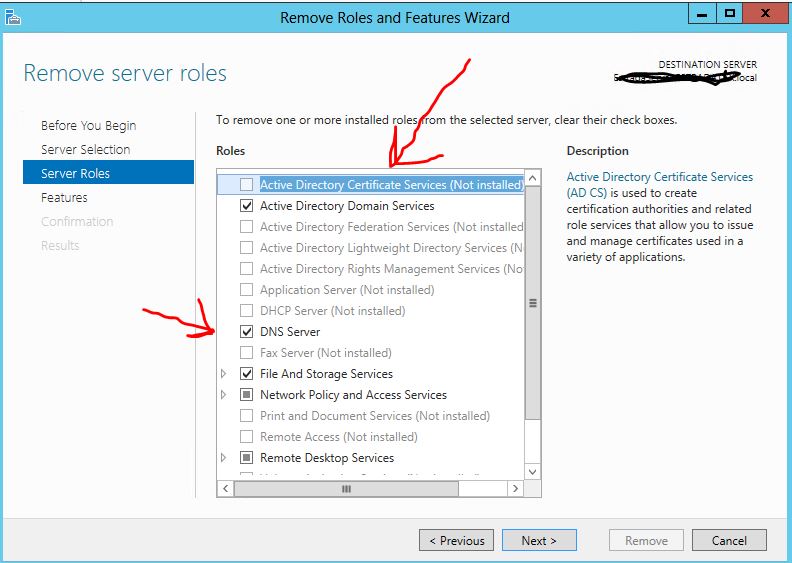Cancel the wizard
Viewport: 792px width, 563px height.
(729, 540)
